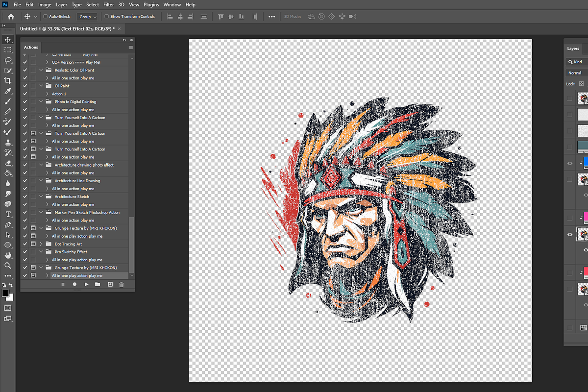The image size is (588, 392).
Task: Toggle checkmark for Photo to Digital Painting set
Action: [x=25, y=102]
